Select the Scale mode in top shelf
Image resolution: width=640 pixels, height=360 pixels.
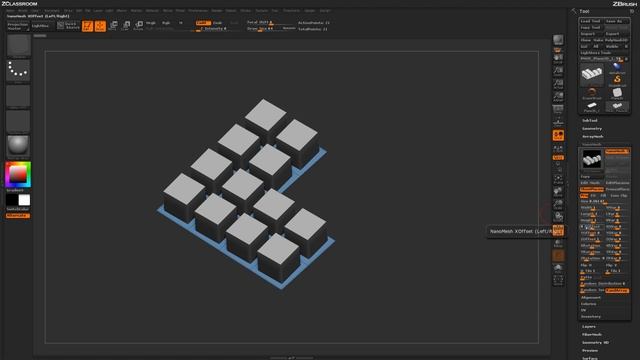coord(126,26)
